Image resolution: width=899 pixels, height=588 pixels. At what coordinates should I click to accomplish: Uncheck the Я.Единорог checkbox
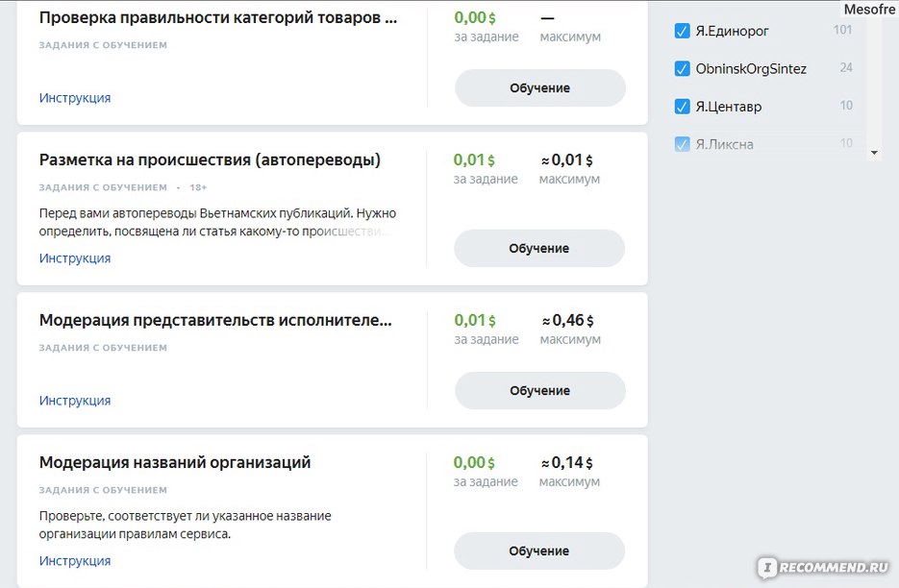(682, 31)
